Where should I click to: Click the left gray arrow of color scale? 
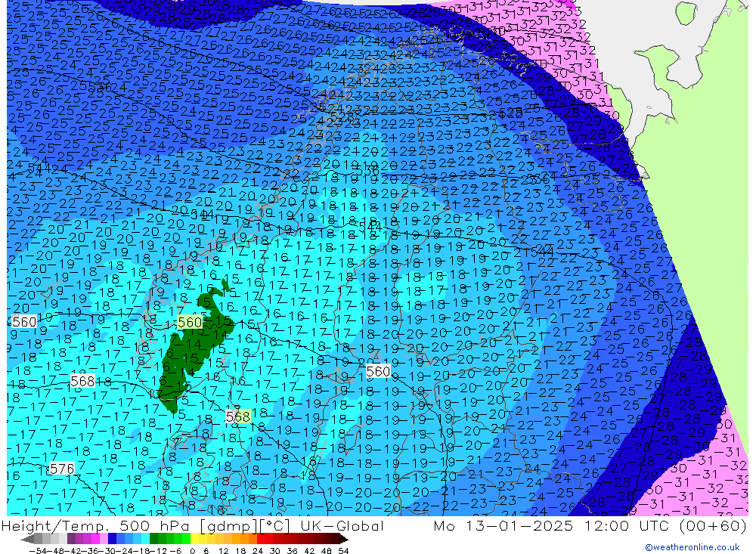click(27, 539)
